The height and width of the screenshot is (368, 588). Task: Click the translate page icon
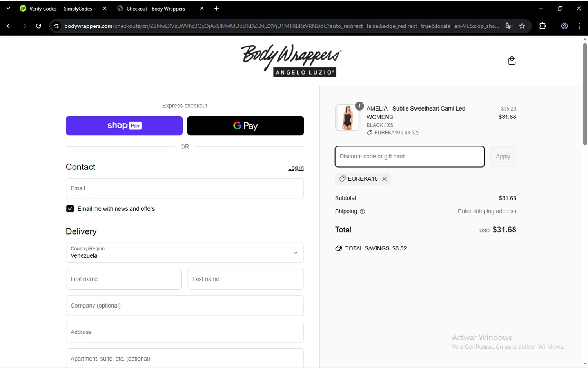tap(509, 26)
